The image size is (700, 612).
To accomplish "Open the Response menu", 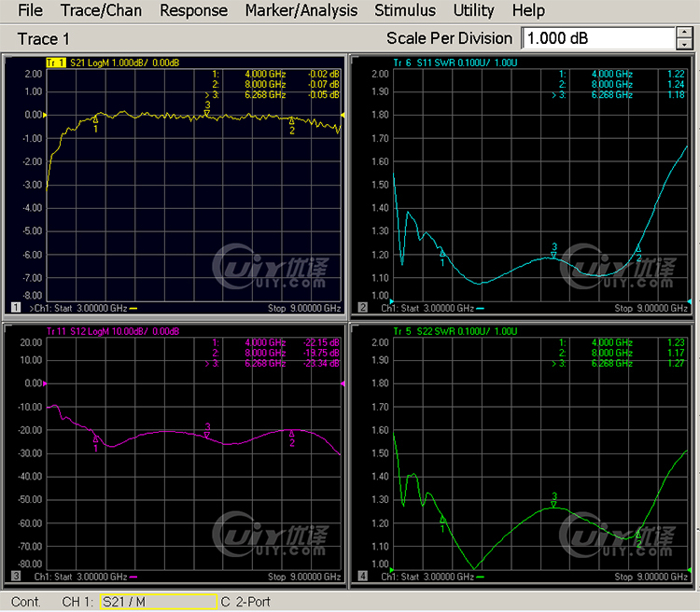I will pos(193,10).
